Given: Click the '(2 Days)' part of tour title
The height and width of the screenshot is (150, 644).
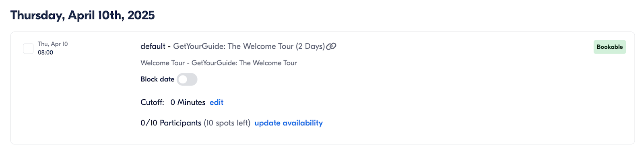Looking at the screenshot, I should 310,46.
